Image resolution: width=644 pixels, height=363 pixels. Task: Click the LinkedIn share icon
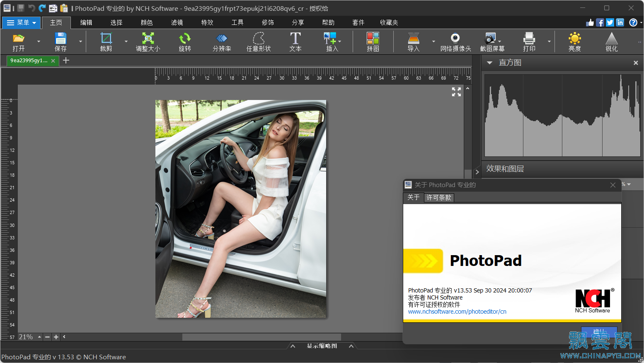pos(620,22)
